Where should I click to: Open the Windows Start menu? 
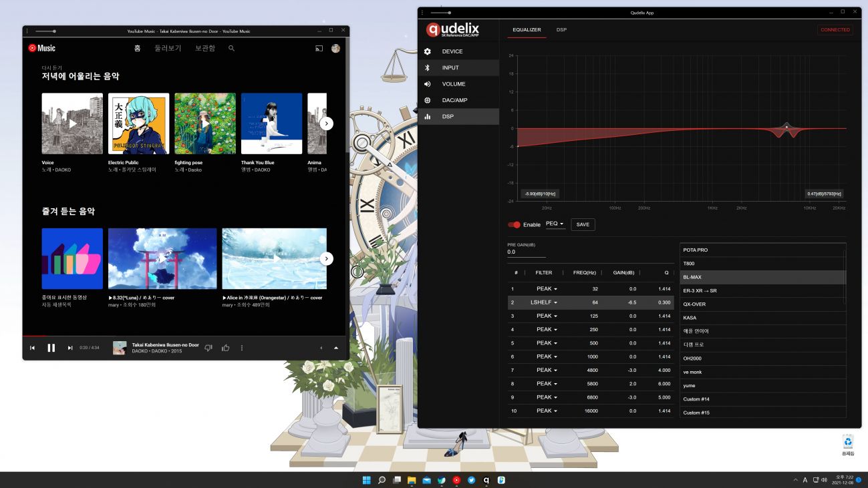pos(367,479)
